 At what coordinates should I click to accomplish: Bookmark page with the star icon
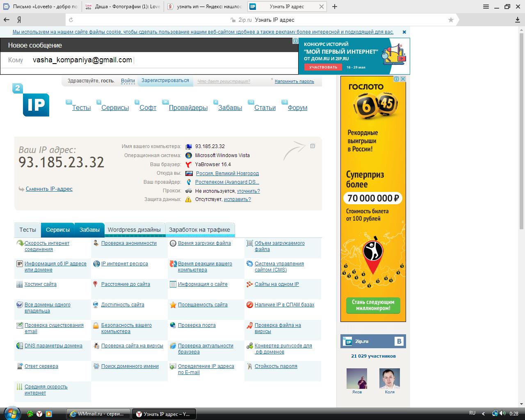451,20
